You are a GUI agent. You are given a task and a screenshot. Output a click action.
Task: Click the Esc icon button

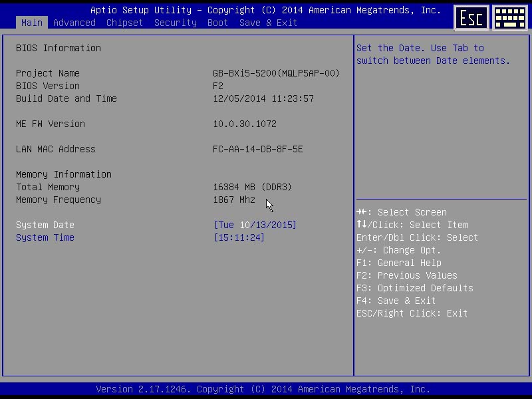pyautogui.click(x=471, y=18)
